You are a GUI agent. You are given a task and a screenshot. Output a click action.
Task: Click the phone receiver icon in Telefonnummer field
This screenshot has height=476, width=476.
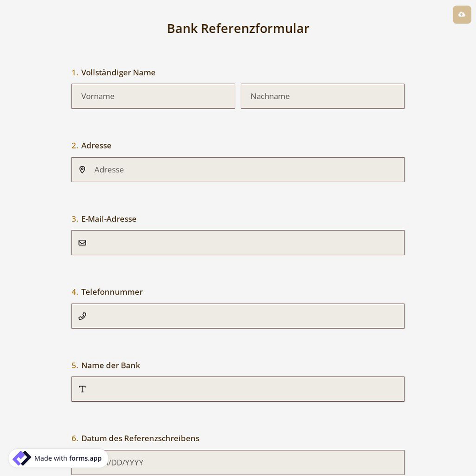pyautogui.click(x=82, y=316)
